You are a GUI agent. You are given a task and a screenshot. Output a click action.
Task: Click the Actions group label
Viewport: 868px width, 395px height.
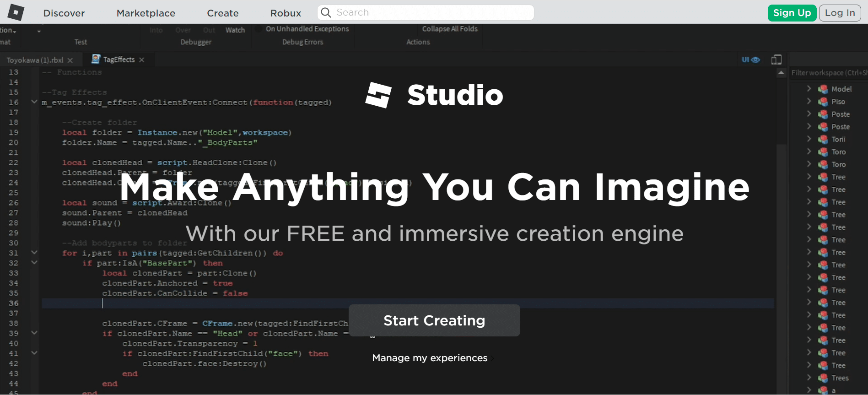point(418,42)
